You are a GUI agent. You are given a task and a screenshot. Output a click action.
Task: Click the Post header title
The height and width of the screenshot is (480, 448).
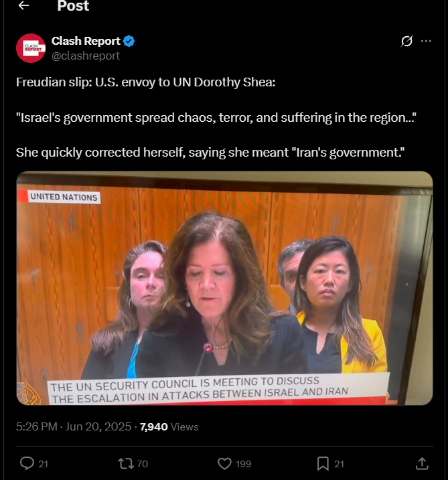click(73, 5)
